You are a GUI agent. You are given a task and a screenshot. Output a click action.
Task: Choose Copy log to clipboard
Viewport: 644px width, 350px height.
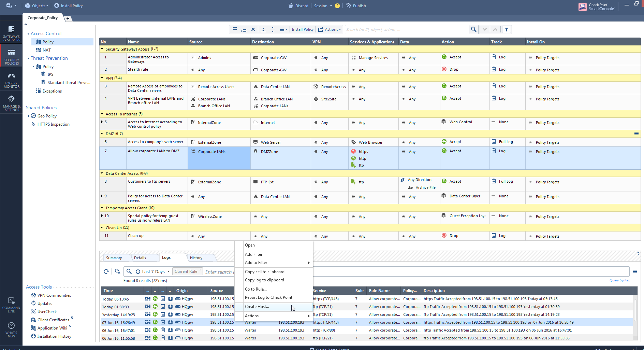[274, 280]
